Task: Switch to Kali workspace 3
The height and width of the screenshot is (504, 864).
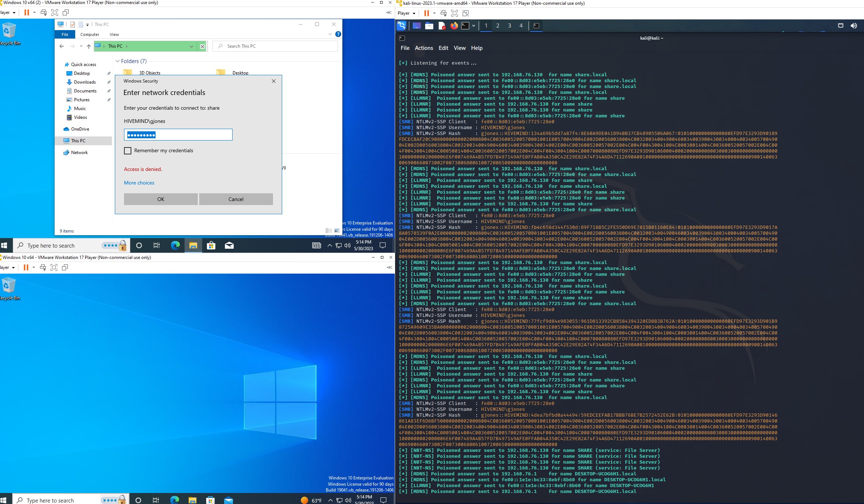Action: tap(509, 26)
